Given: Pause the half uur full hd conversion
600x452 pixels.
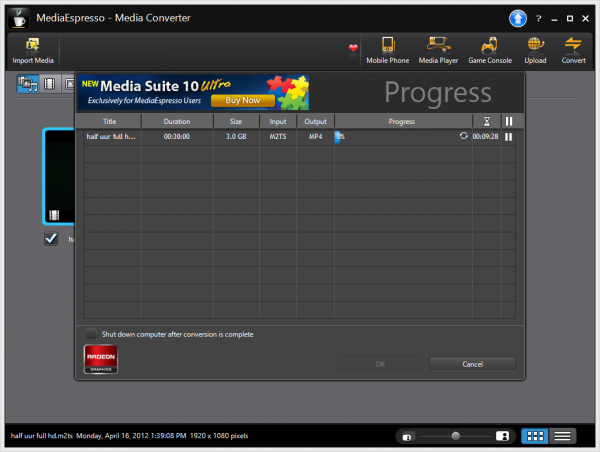Looking at the screenshot, I should 508,136.
